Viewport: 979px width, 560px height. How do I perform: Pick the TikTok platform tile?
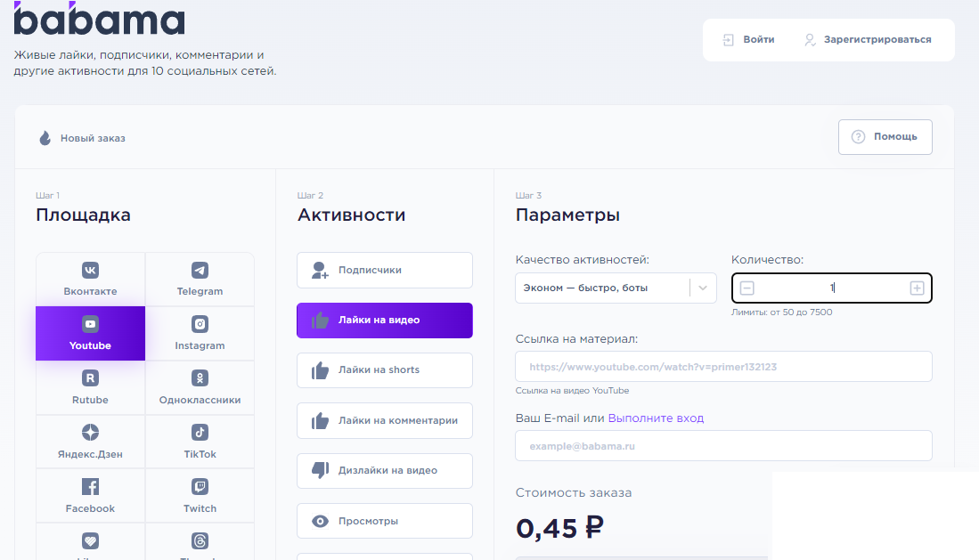tap(200, 442)
